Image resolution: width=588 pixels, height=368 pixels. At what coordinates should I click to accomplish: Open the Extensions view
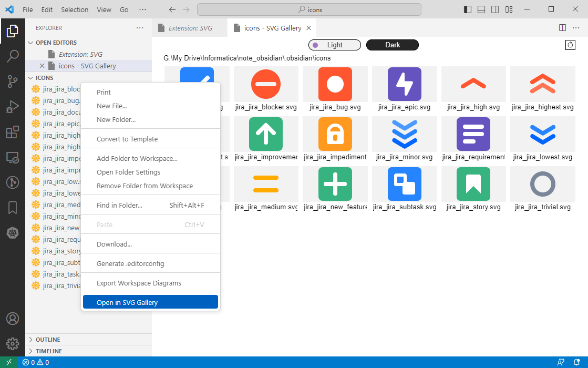tap(13, 132)
